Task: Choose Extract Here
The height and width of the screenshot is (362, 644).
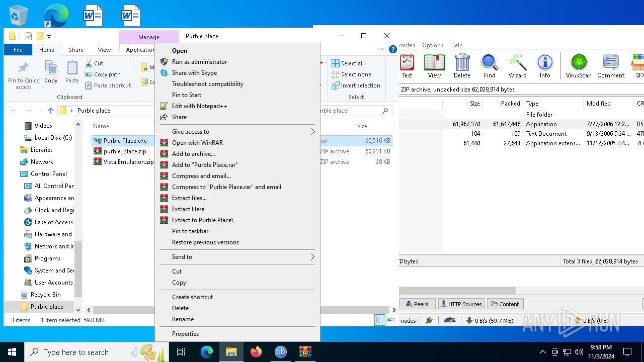Action: (237, 209)
